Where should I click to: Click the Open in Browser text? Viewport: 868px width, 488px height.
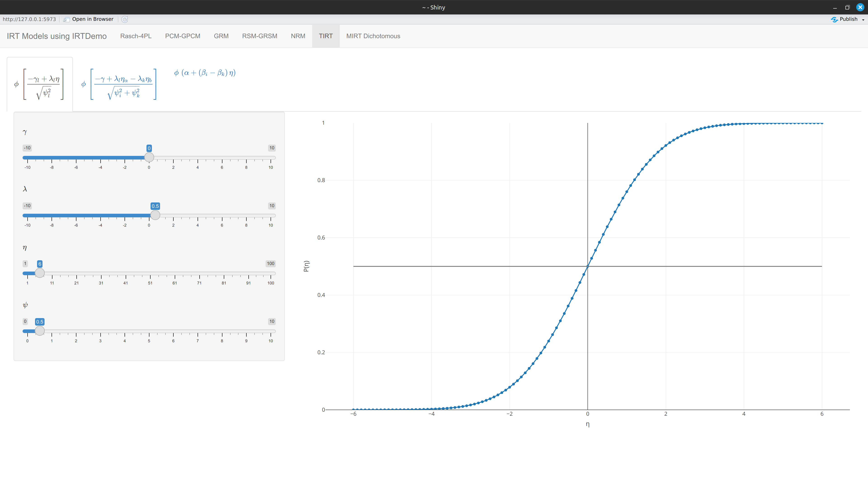tap(93, 19)
